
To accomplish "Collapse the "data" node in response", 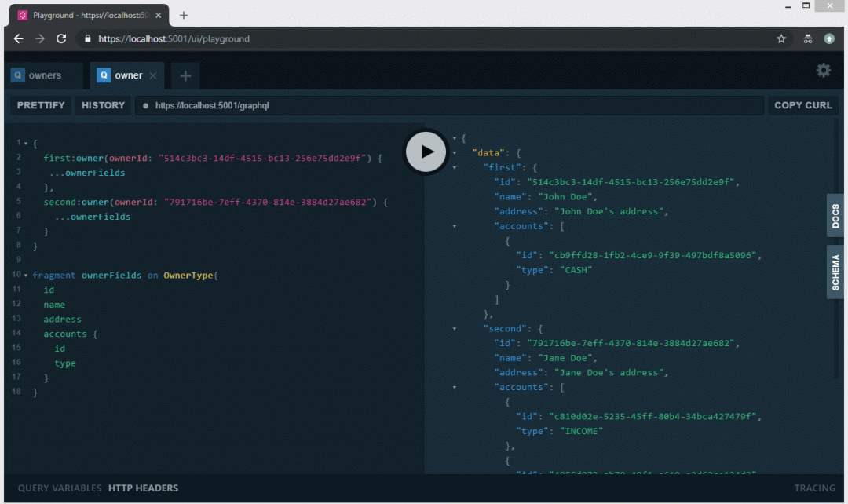I will (x=455, y=153).
